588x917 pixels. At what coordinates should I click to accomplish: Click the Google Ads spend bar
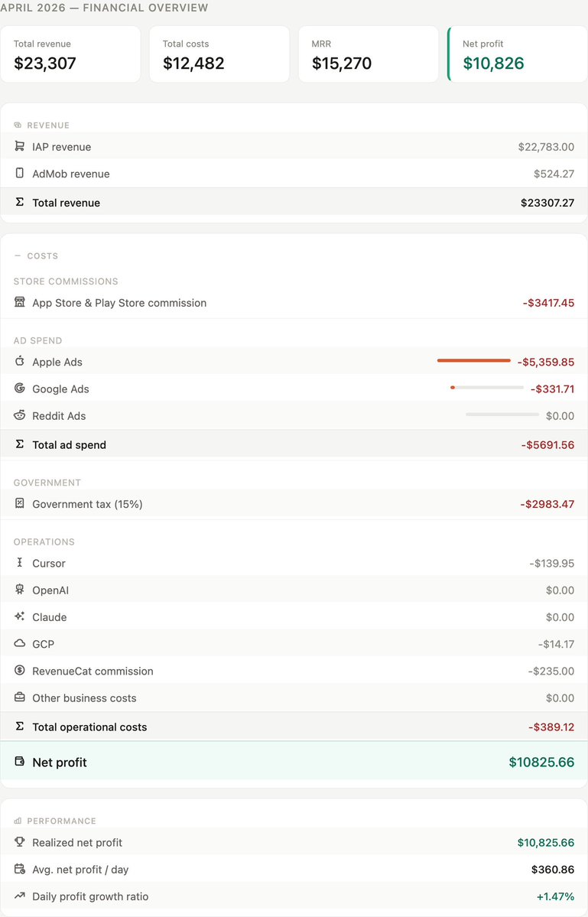487,388
